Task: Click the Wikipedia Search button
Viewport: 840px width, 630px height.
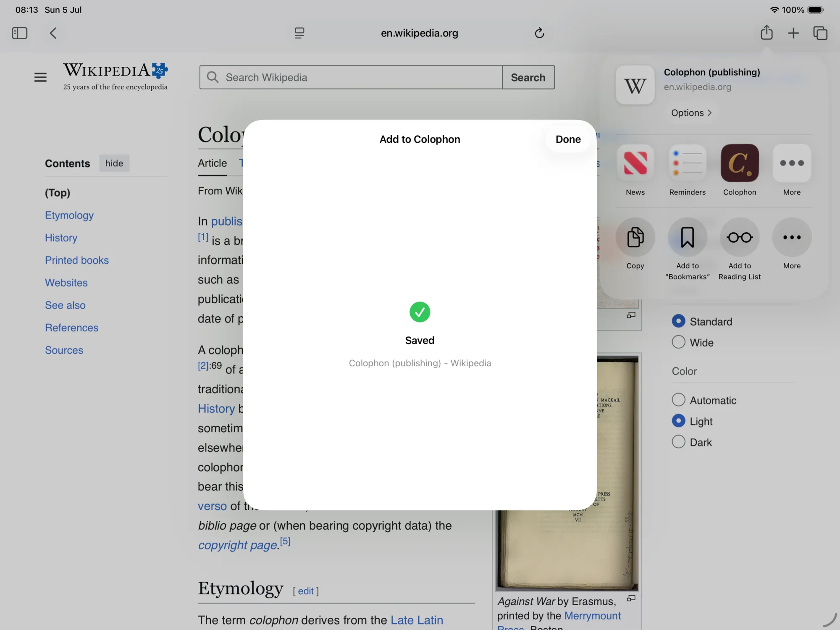Action: point(528,77)
